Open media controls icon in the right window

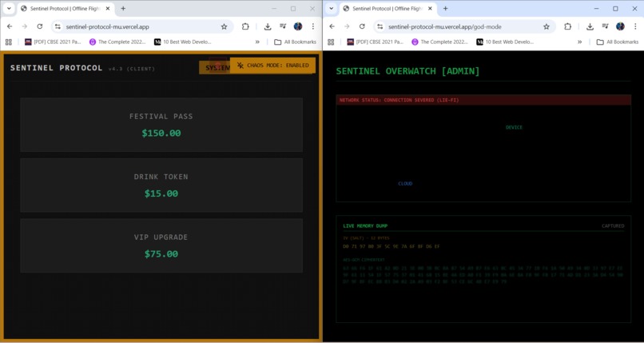[605, 26]
